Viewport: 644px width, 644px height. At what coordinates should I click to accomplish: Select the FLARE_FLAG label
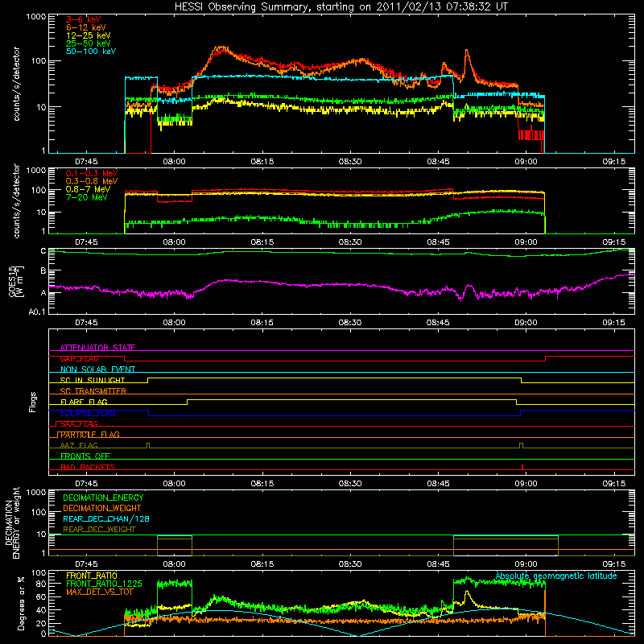[84, 402]
